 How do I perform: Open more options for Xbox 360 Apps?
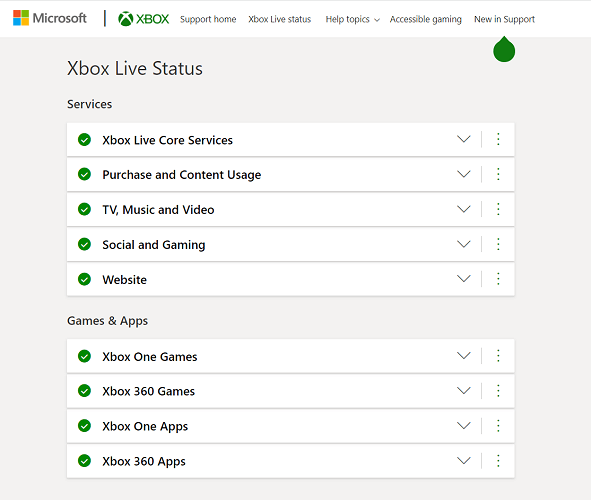498,461
